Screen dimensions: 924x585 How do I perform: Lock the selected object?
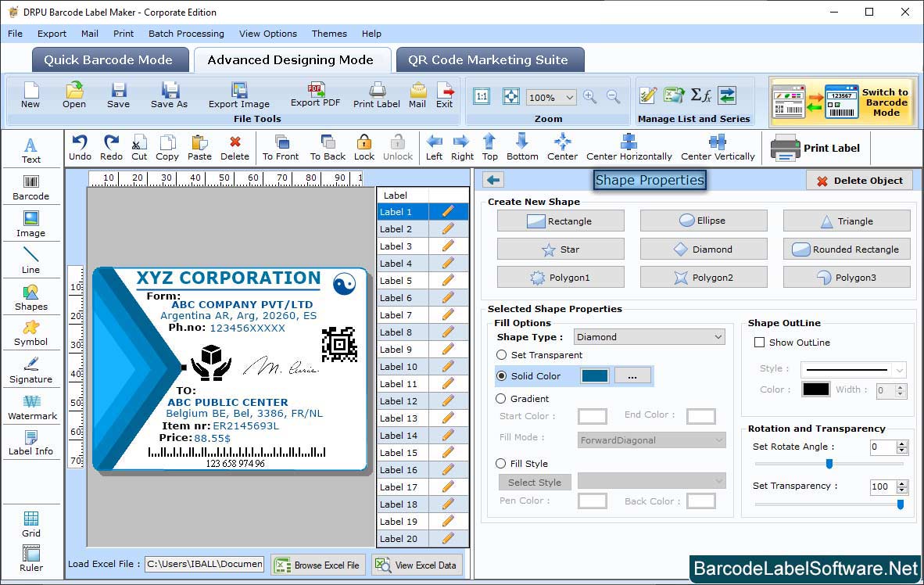coord(364,147)
